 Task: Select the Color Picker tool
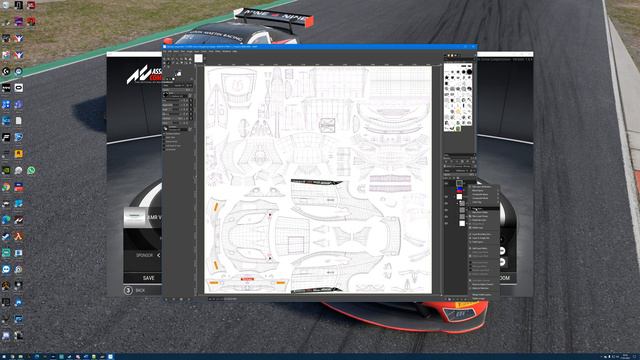coord(164,67)
